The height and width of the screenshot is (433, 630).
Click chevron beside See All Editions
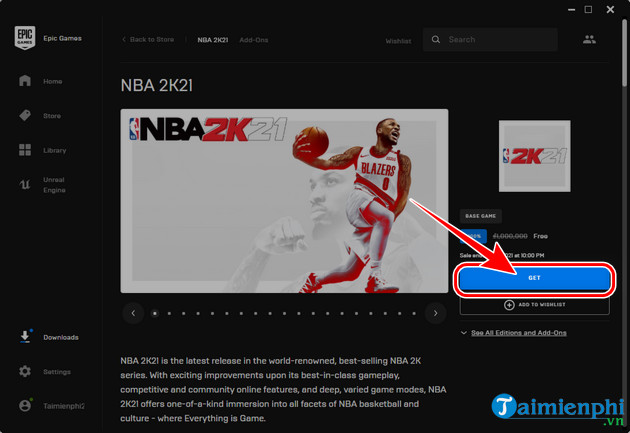click(x=464, y=333)
